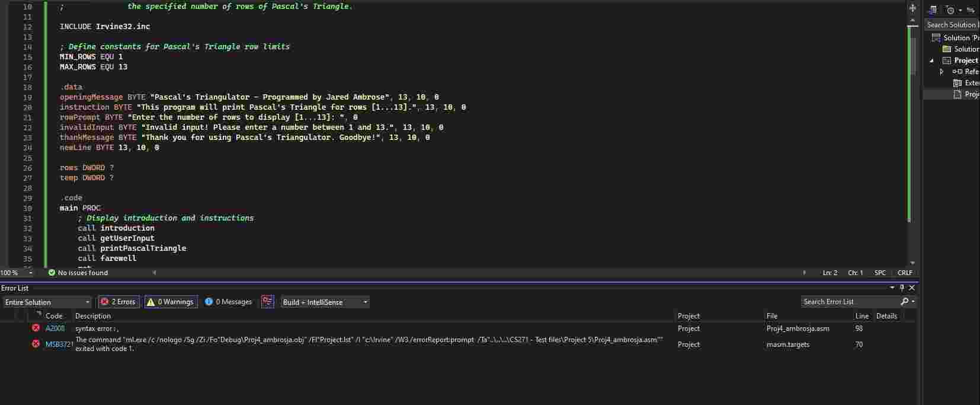Split the editor using the splitter handle
Image resolution: width=980 pixels, height=405 pixels.
(912, 8)
